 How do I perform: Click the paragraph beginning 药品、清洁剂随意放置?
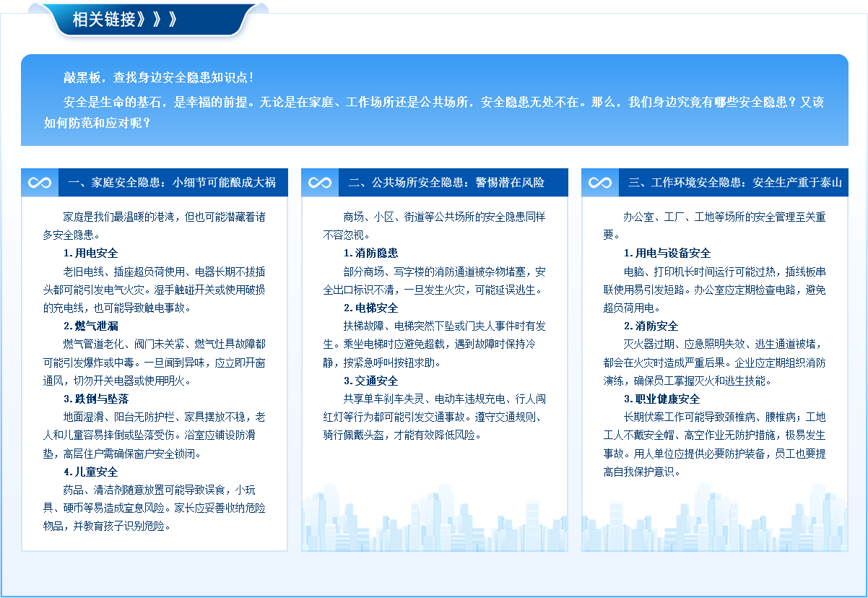pos(155,508)
